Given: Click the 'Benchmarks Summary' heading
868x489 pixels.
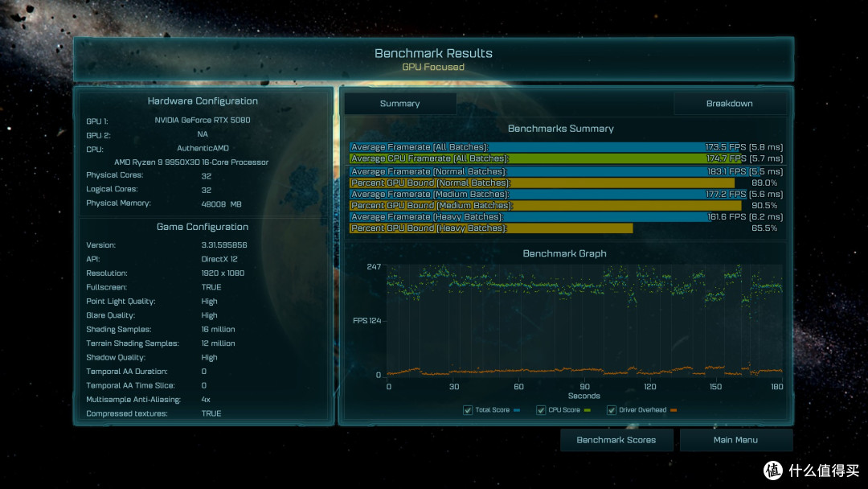Looking at the screenshot, I should point(561,129).
